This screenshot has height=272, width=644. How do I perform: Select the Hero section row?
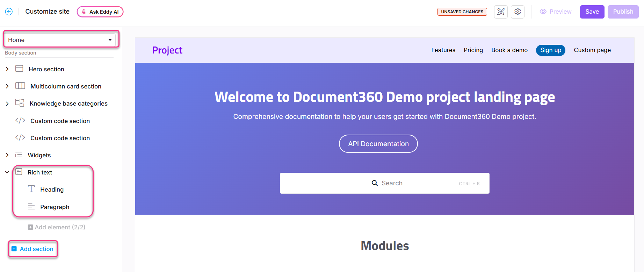pos(46,69)
